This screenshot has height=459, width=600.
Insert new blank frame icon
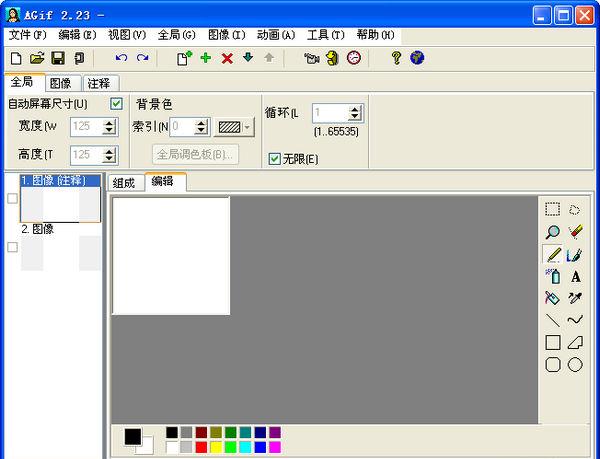184,58
